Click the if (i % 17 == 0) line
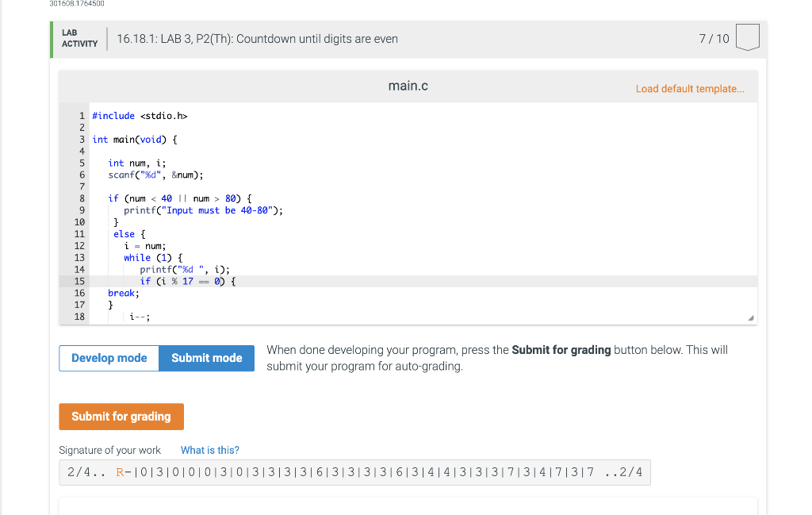Viewport: 812px width, 515px height. pyautogui.click(x=187, y=282)
